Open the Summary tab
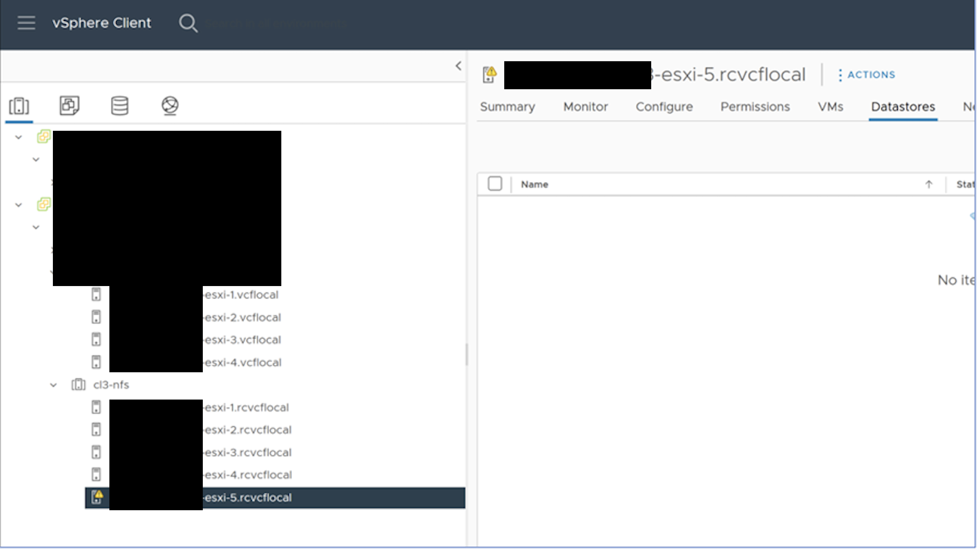Screen dimensions: 980x553 pyautogui.click(x=507, y=107)
